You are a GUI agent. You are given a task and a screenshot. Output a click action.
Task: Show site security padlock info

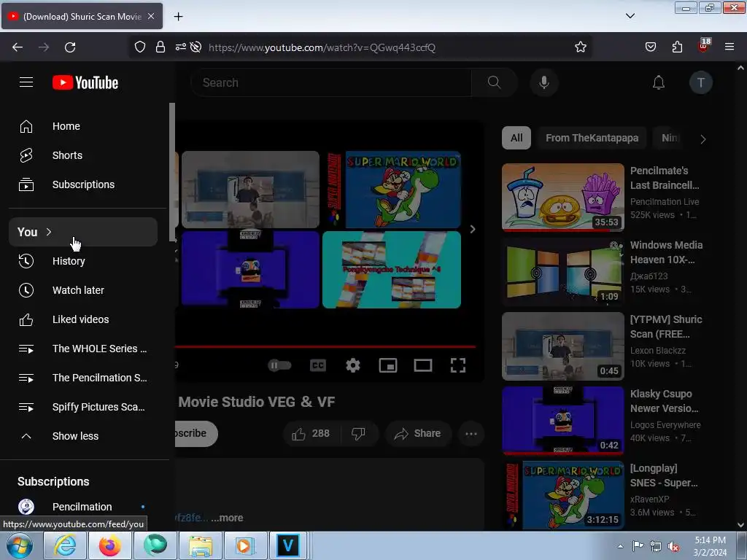[160, 47]
